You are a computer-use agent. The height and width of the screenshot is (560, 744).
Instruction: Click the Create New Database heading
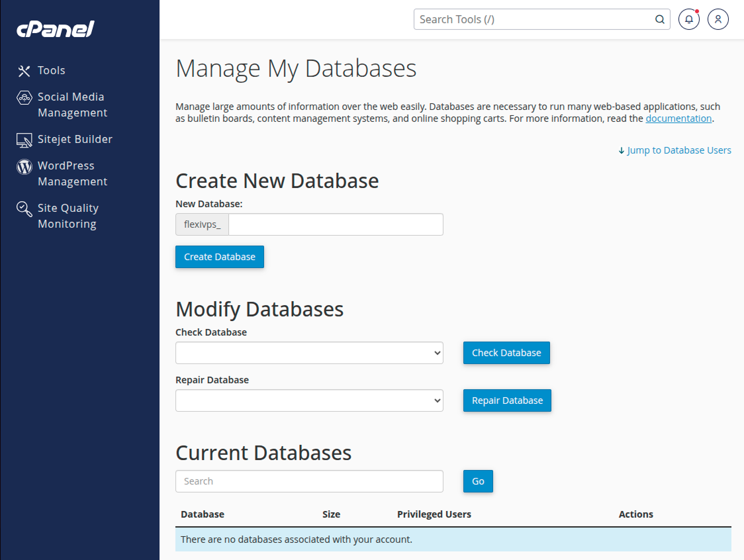click(x=277, y=181)
